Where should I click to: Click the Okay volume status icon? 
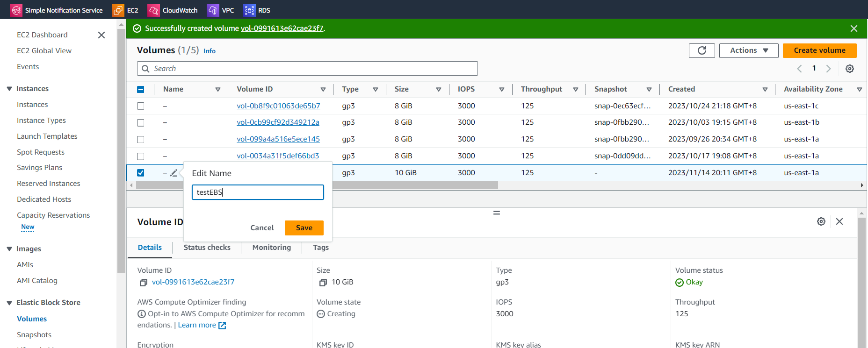(680, 283)
